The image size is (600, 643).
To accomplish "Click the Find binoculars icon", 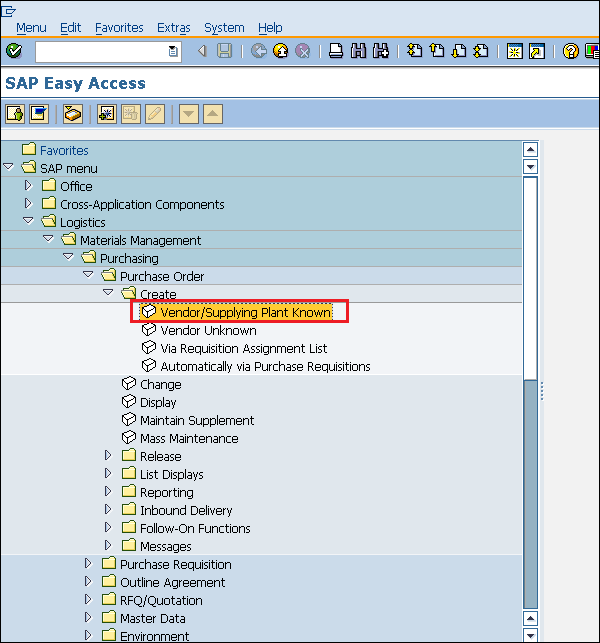I will 358,51.
